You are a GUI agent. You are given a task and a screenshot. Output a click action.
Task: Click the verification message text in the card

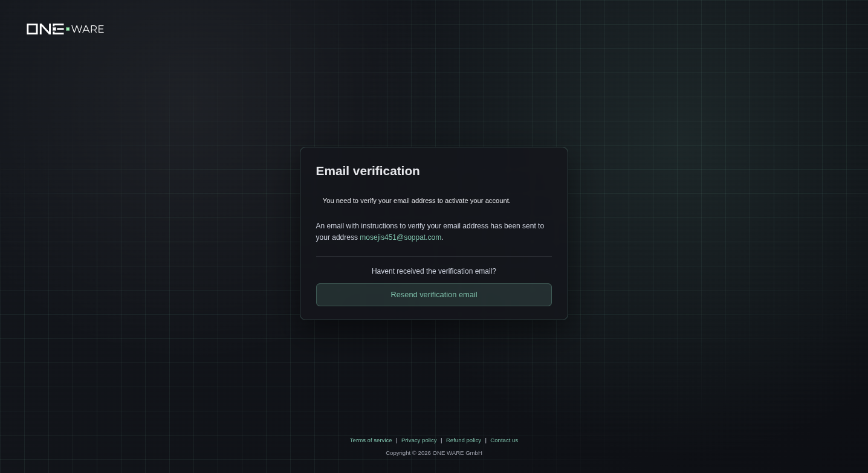click(x=416, y=201)
